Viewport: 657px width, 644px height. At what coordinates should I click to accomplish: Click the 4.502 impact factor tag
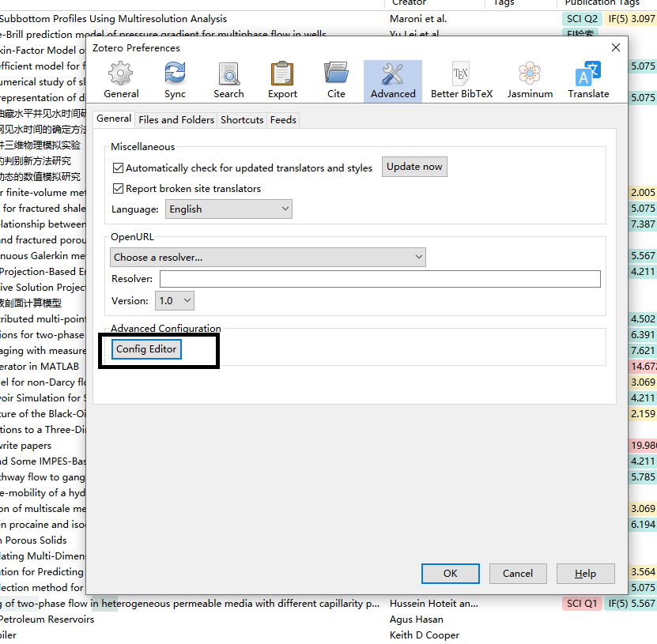coord(643,319)
